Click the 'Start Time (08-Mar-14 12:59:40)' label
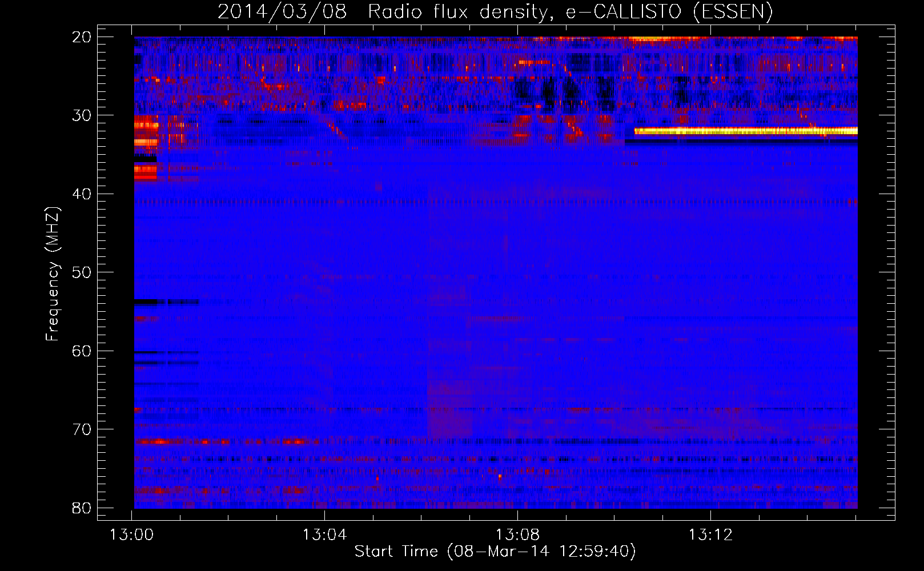This screenshot has height=571, width=924. [495, 552]
